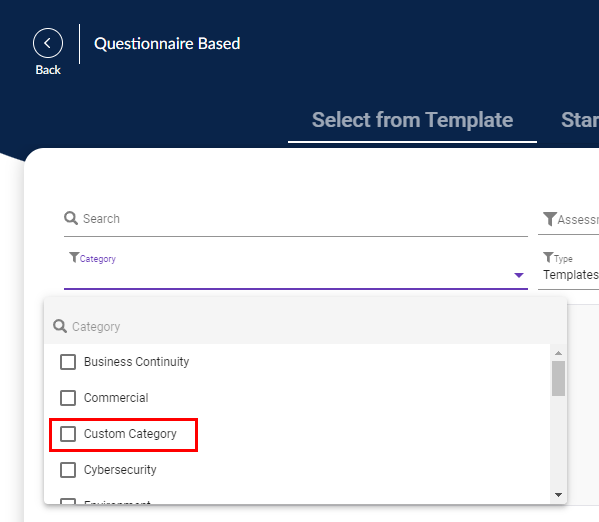This screenshot has height=522, width=599.
Task: Tick the Custom Category checkbox
Action: tap(68, 434)
